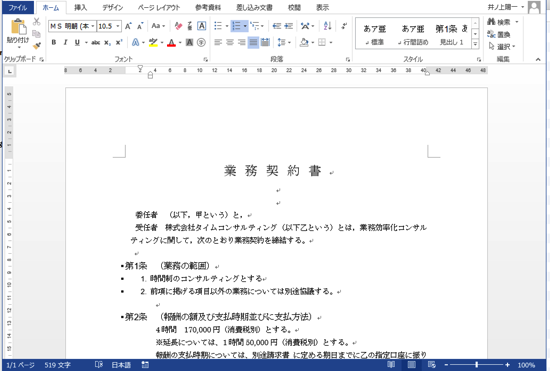Switch to Page Layout (ページレイアウト) tab

pyautogui.click(x=159, y=7)
